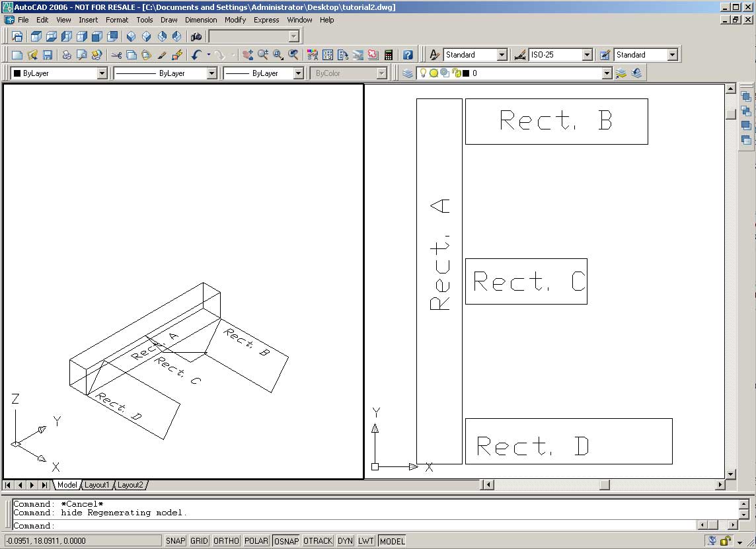The width and height of the screenshot is (756, 549).
Task: Open the Dimension menu
Action: click(x=201, y=20)
